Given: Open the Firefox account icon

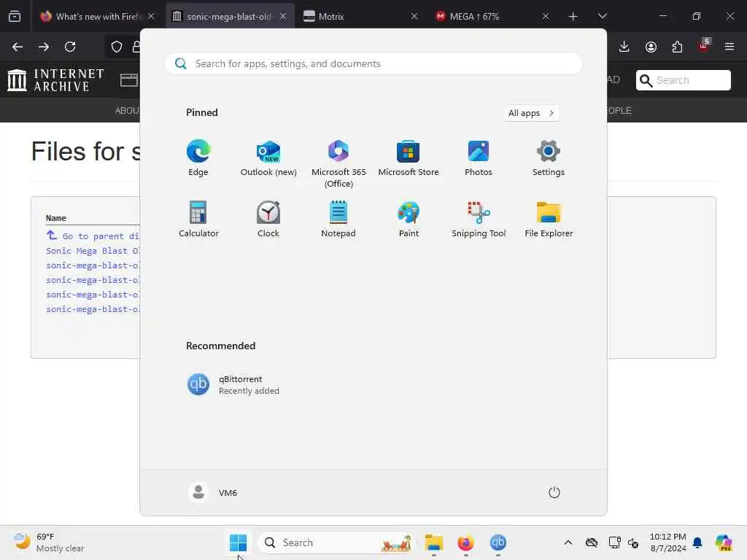Looking at the screenshot, I should tap(651, 47).
